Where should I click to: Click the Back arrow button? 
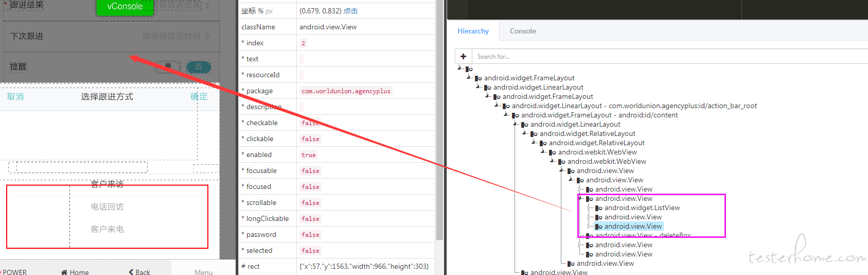click(139, 272)
